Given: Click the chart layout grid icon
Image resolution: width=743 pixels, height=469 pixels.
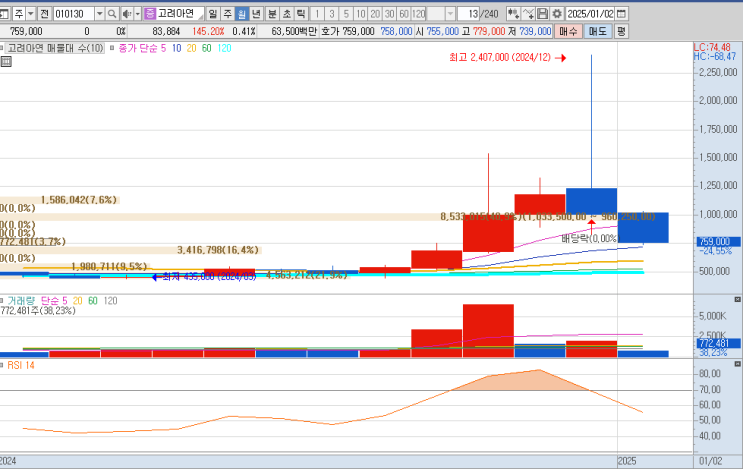Looking at the screenshot, I should 7,62.
